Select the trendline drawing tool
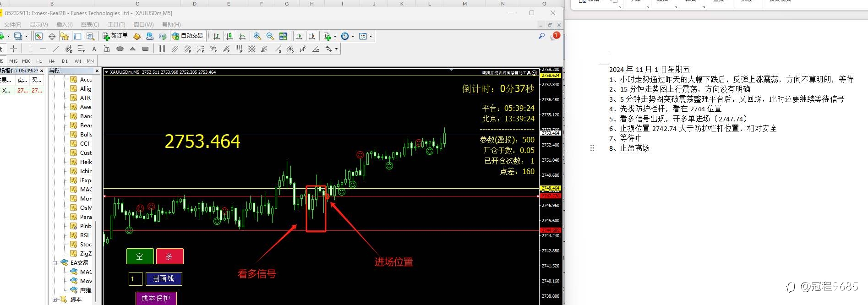868x305 pixels. (x=56, y=49)
